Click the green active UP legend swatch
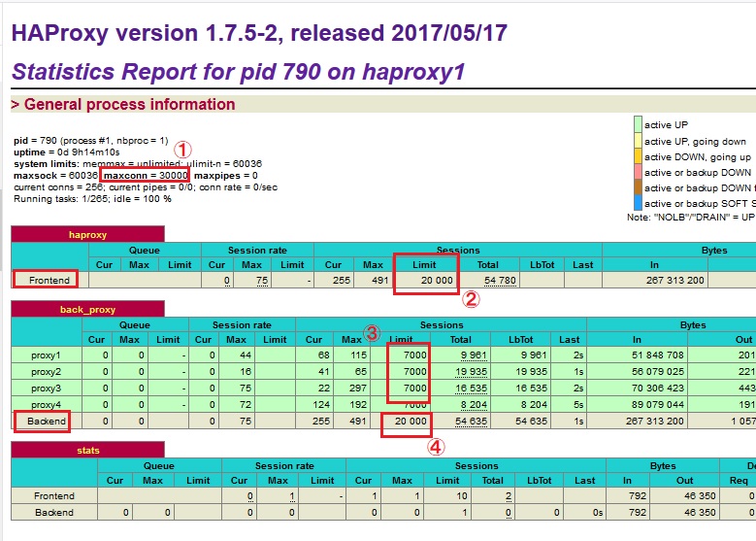Viewport: 756px width, 541px height. point(638,124)
